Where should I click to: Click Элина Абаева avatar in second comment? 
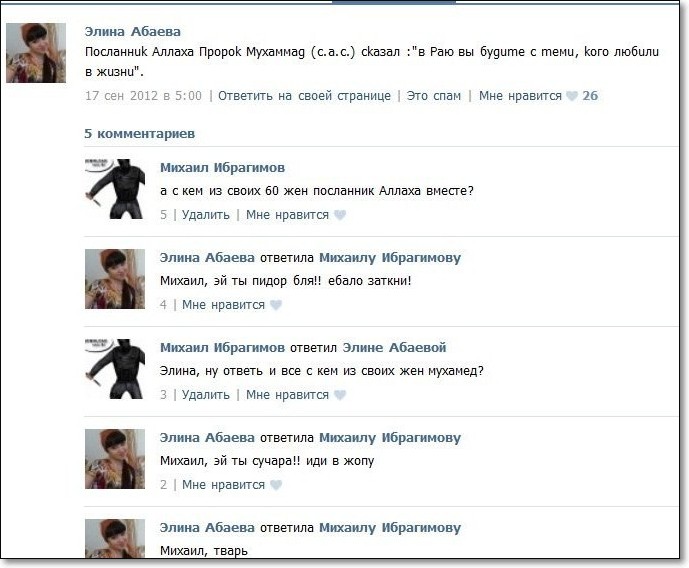(115, 279)
